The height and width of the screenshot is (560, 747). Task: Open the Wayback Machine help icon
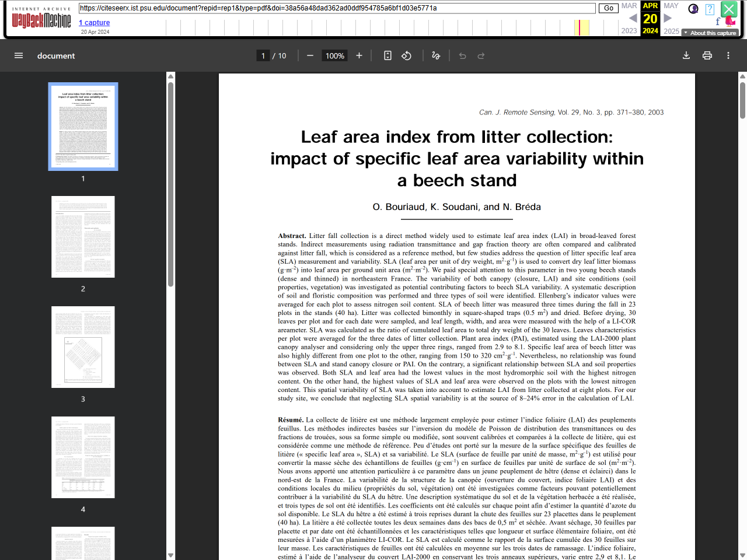710,9
